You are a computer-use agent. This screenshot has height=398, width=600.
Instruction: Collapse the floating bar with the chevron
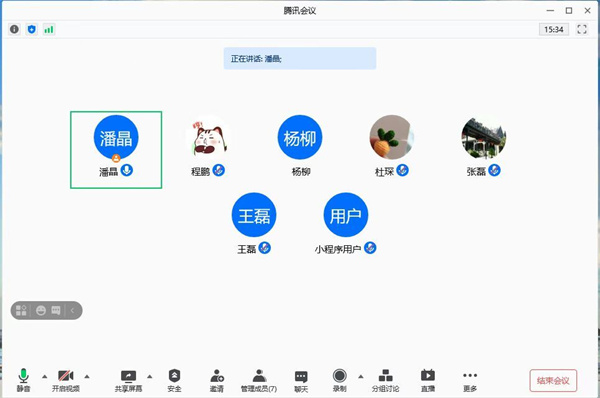click(x=73, y=310)
